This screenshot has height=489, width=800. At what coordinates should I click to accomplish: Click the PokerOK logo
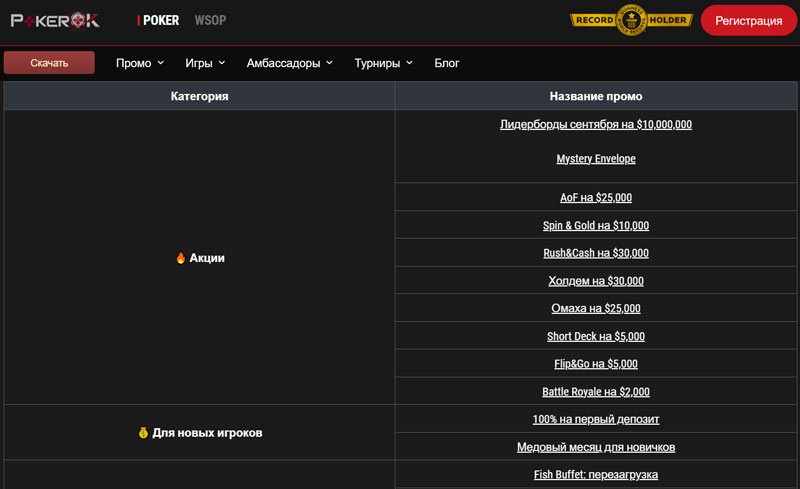[55, 20]
